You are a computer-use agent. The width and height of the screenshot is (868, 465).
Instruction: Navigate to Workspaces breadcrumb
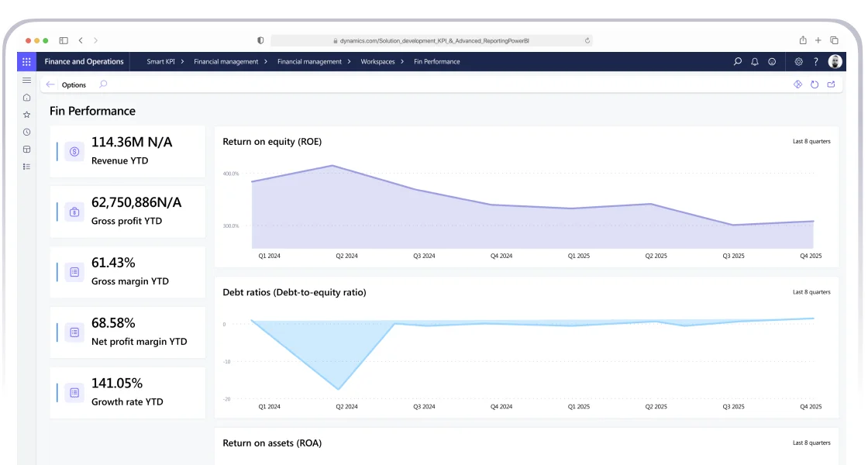point(377,62)
